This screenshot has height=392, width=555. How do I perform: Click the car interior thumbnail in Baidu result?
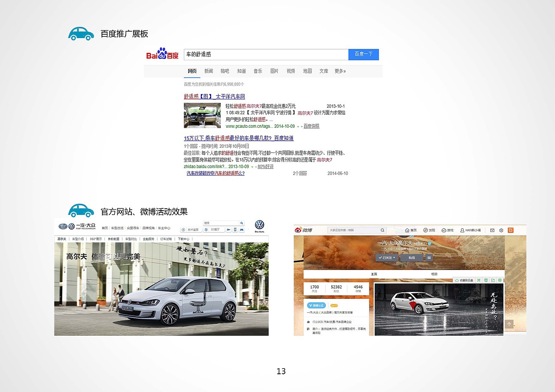202,115
